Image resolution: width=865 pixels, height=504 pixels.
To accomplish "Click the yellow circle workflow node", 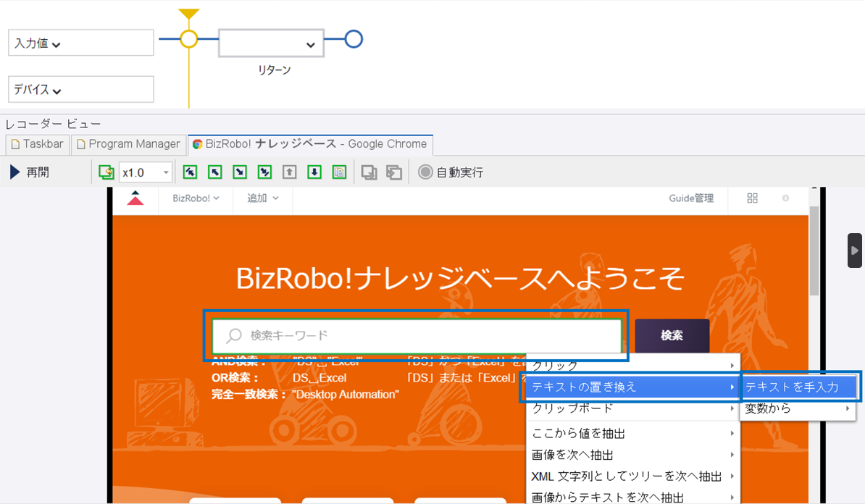I will tap(188, 39).
